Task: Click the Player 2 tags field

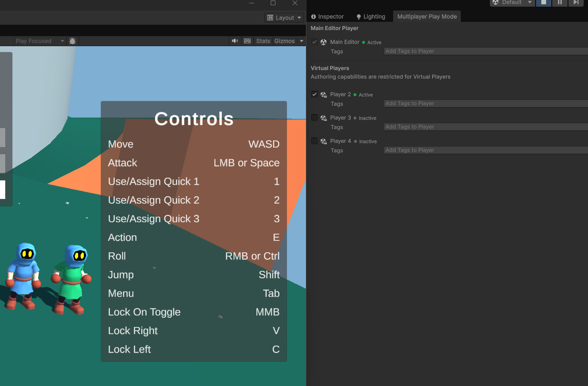Action: pos(486,104)
